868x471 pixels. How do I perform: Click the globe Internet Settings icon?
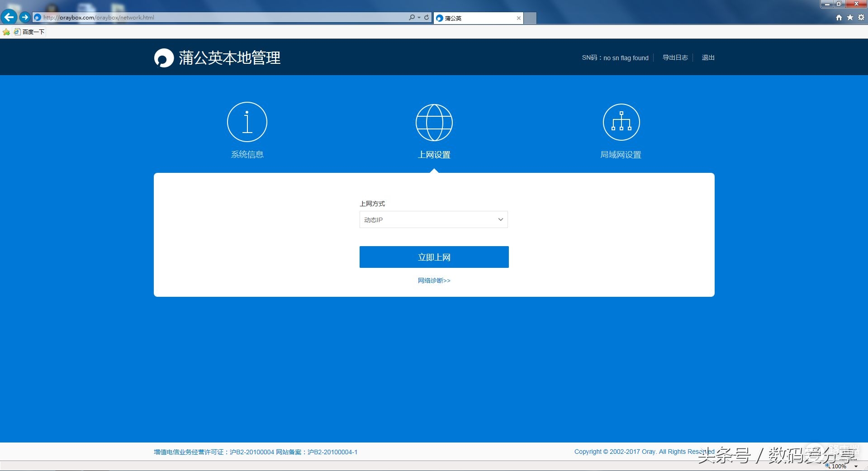[x=434, y=123]
